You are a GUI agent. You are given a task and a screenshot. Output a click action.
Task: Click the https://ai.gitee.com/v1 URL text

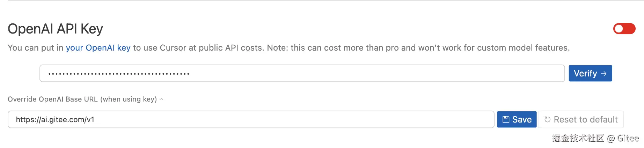coord(55,119)
